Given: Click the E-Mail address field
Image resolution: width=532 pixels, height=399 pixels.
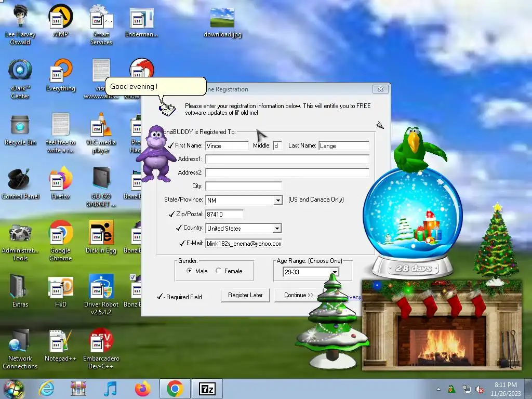Looking at the screenshot, I should pos(244,243).
